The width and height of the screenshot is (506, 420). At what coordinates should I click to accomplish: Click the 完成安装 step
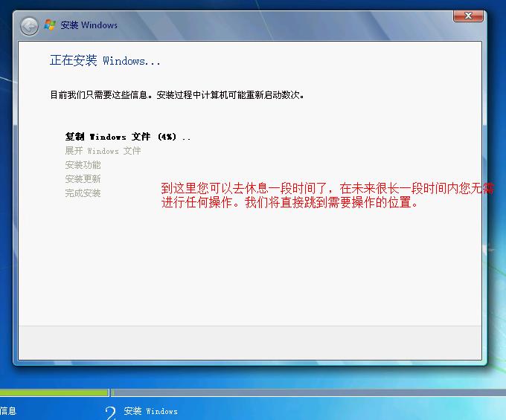(x=83, y=193)
